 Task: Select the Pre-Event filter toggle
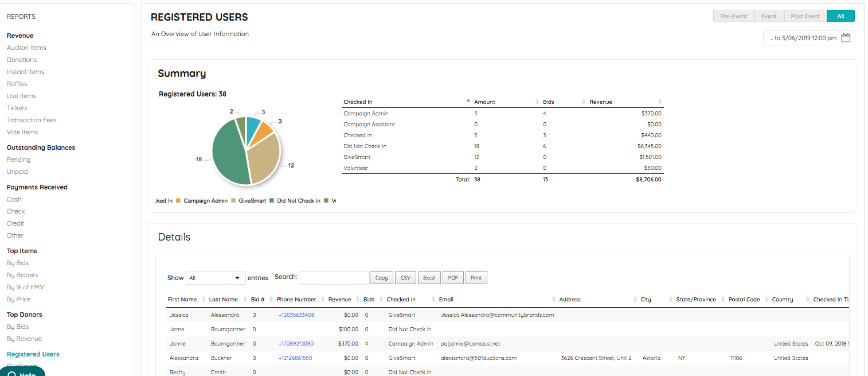733,16
